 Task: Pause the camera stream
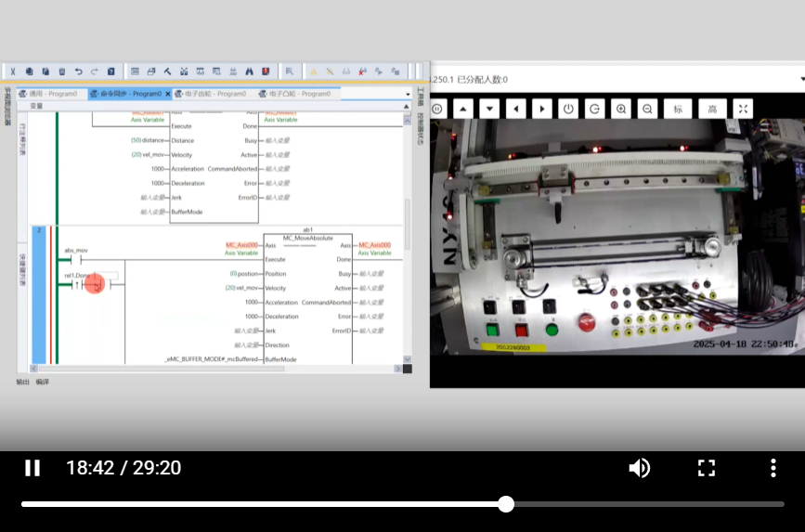[x=438, y=109]
